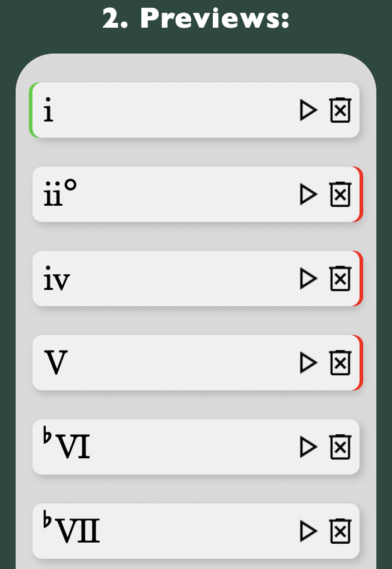Play the i chord preview
Screen dimensions: 392x569
pos(308,110)
